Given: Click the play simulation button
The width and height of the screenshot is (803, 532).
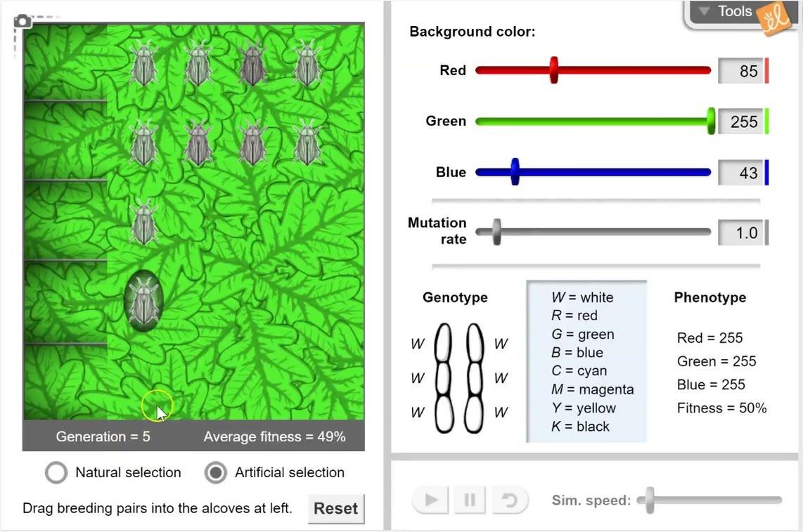Looking at the screenshot, I should pos(431,500).
